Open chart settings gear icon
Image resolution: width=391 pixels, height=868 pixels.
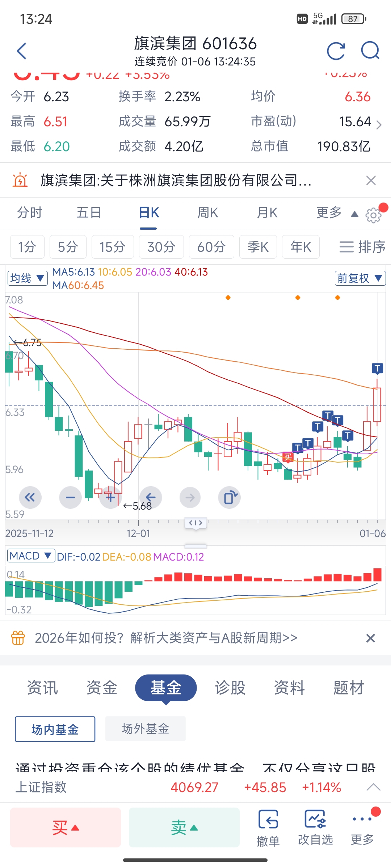click(x=373, y=215)
